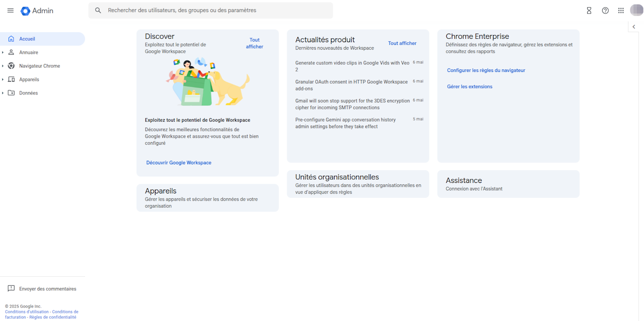This screenshot has width=644, height=321.
Task: Open the Appareils card
Action: 207,198
